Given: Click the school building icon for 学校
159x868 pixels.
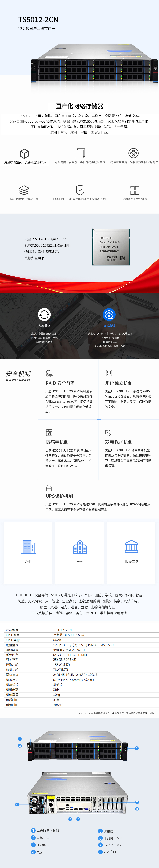Looking at the screenshot, I should coord(80,546).
